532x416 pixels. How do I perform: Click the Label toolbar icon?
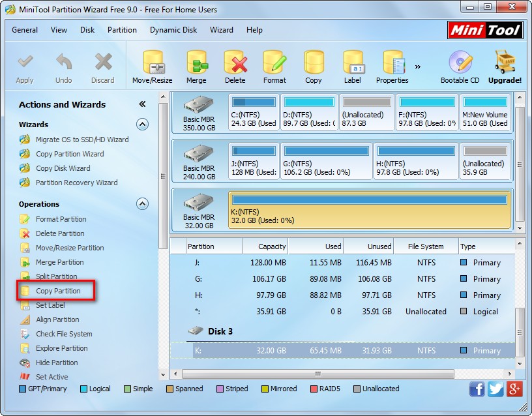pyautogui.click(x=353, y=62)
